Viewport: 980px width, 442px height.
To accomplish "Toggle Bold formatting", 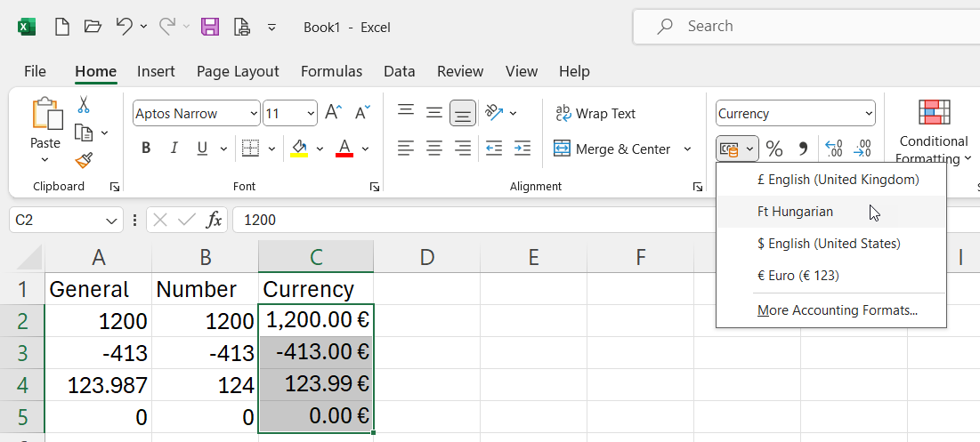I will 146,149.
